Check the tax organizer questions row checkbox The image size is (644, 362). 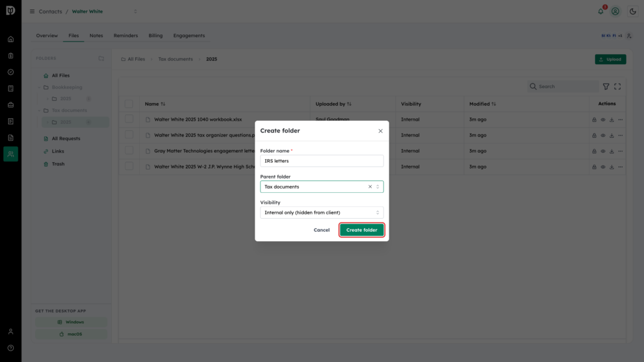coord(129,135)
